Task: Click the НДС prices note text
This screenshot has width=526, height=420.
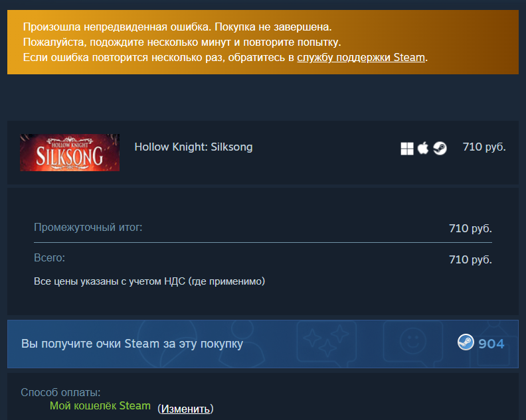Action: click(149, 281)
